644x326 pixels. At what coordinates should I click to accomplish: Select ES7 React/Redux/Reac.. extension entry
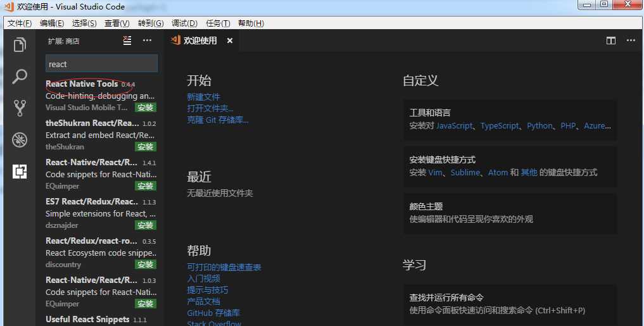101,213
